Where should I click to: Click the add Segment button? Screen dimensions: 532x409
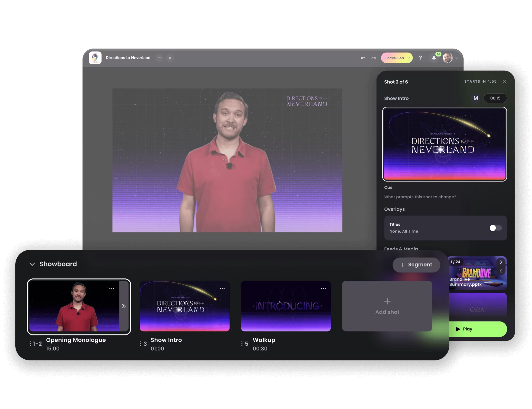click(416, 265)
